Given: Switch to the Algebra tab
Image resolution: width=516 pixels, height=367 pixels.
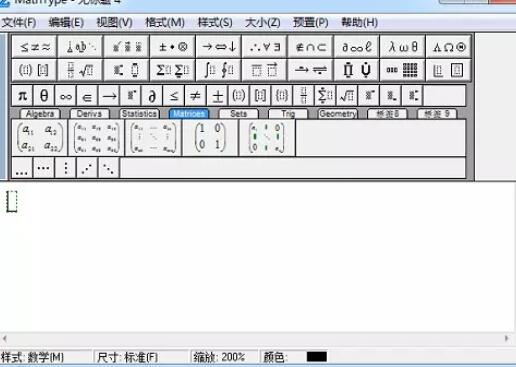Looking at the screenshot, I should point(40,114).
